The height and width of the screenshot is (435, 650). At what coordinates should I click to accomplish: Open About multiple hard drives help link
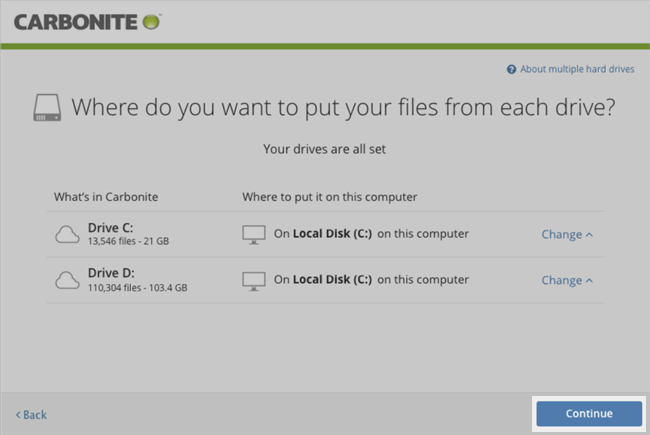pos(577,69)
